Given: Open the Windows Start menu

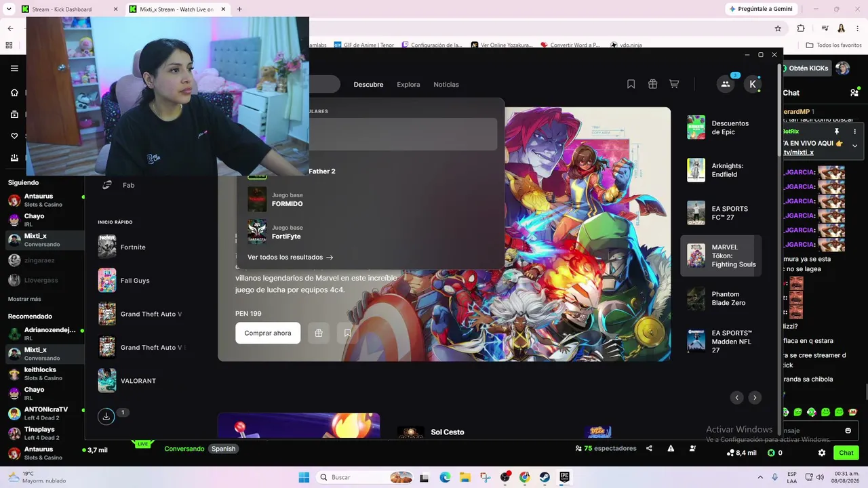Looking at the screenshot, I should click(304, 477).
